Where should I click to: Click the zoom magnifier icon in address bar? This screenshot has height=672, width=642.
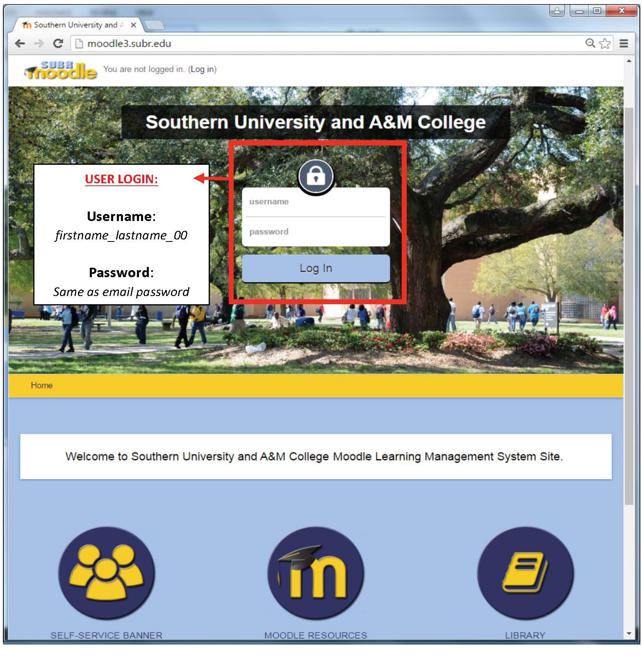[590, 43]
